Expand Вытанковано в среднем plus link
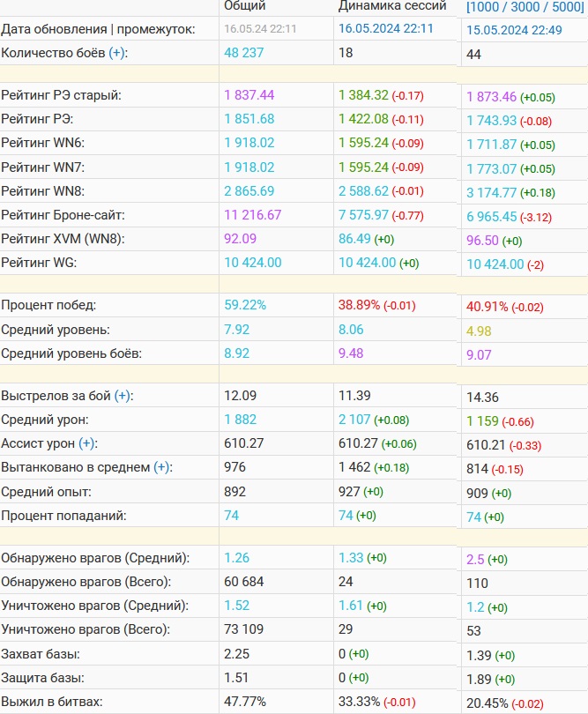Image resolution: width=588 pixels, height=714 pixels. (163, 467)
